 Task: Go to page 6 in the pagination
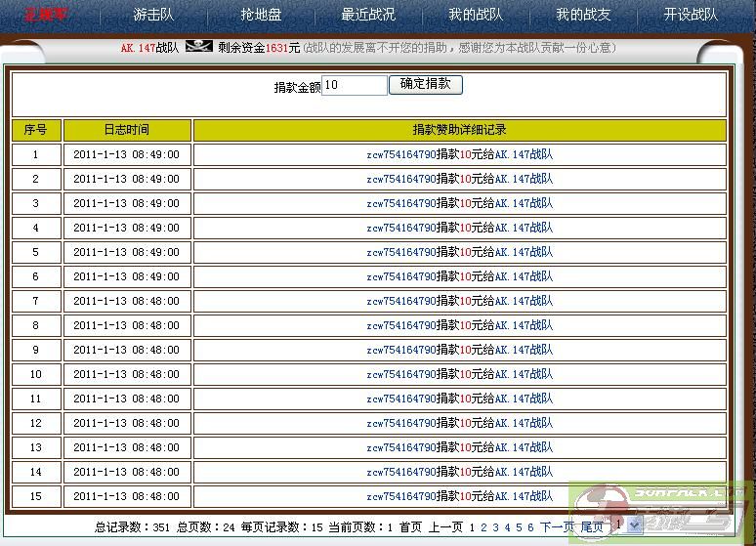click(x=530, y=527)
